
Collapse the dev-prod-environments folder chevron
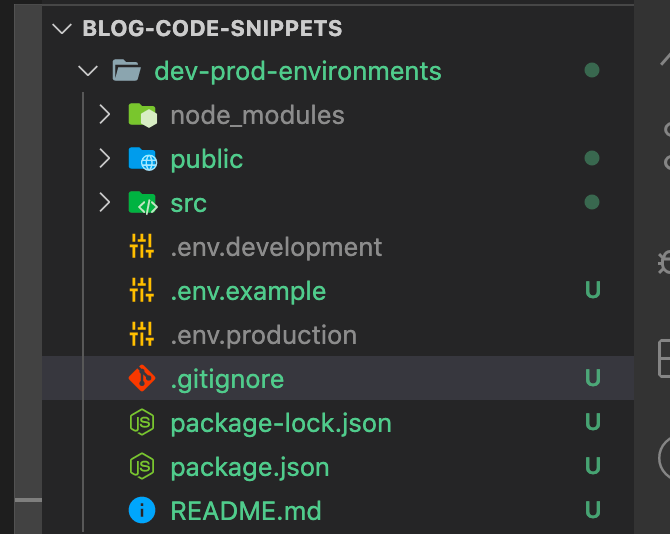click(88, 70)
